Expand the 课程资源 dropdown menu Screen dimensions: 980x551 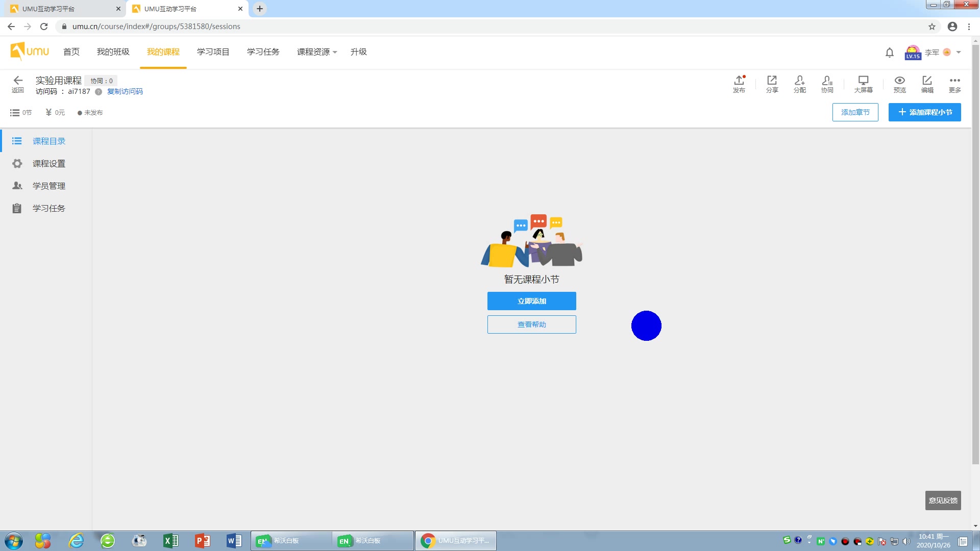point(317,52)
